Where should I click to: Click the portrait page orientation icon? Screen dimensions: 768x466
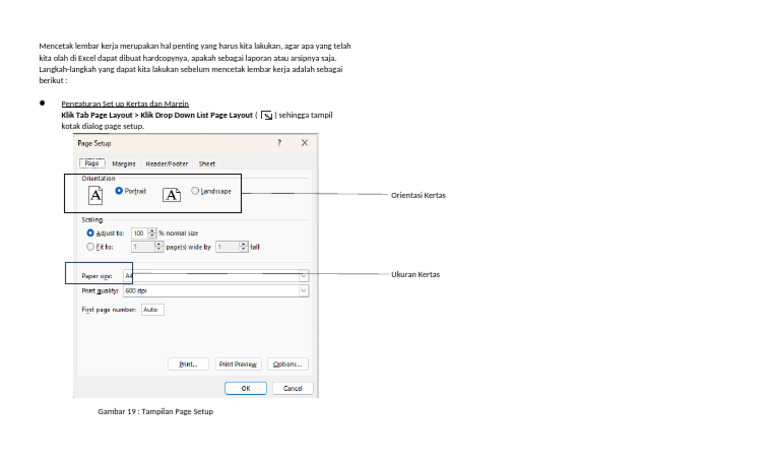tap(96, 196)
